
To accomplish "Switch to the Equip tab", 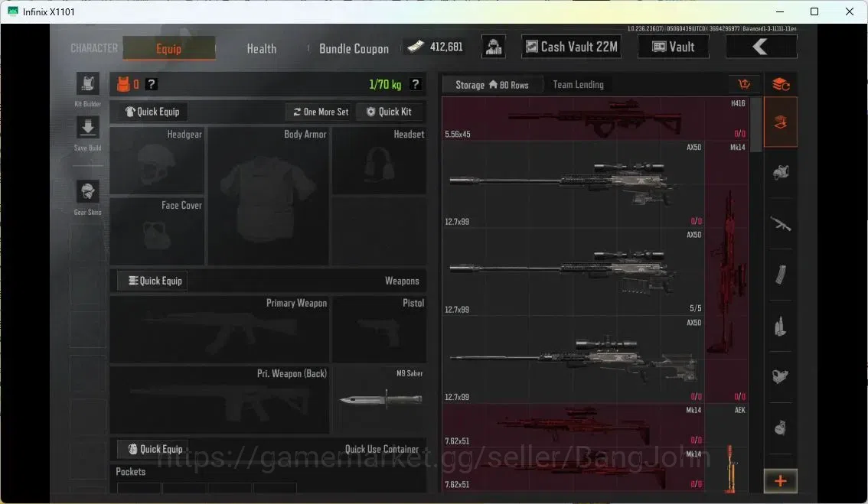I will coord(169,48).
